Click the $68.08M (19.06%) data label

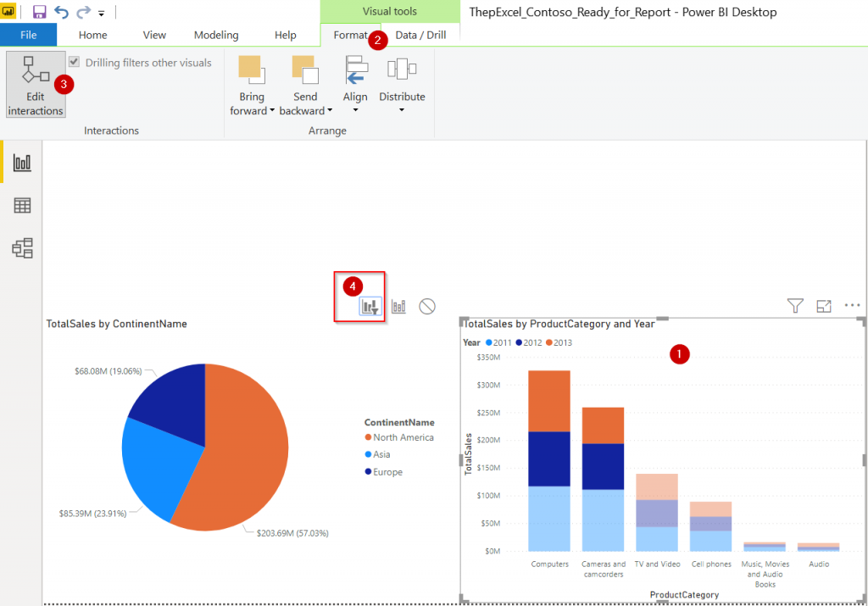[108, 370]
